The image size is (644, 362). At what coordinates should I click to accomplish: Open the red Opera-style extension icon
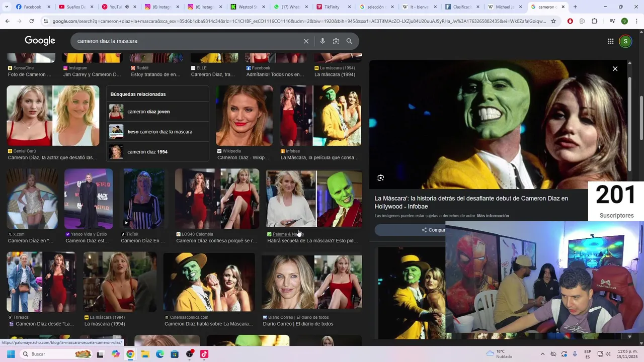(x=570, y=21)
